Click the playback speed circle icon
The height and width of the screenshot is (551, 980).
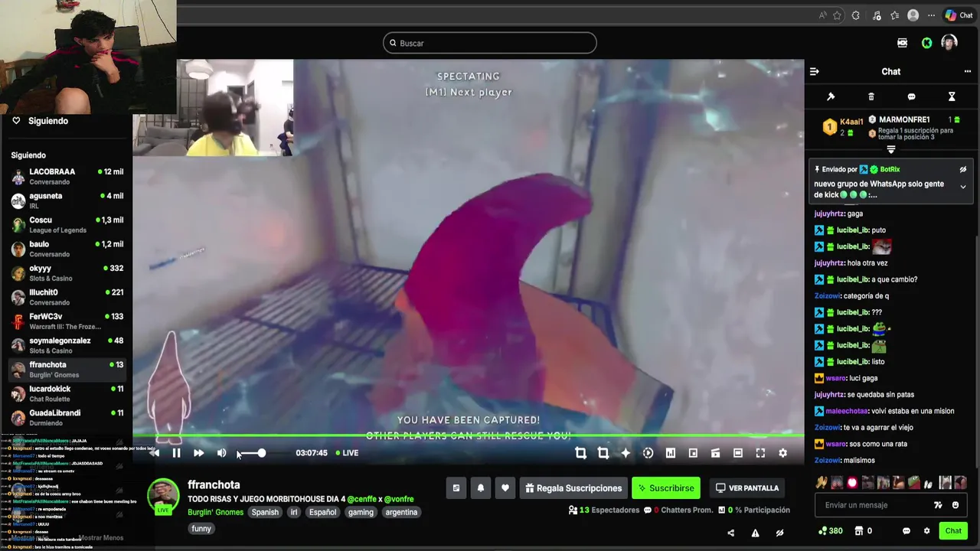click(x=648, y=453)
